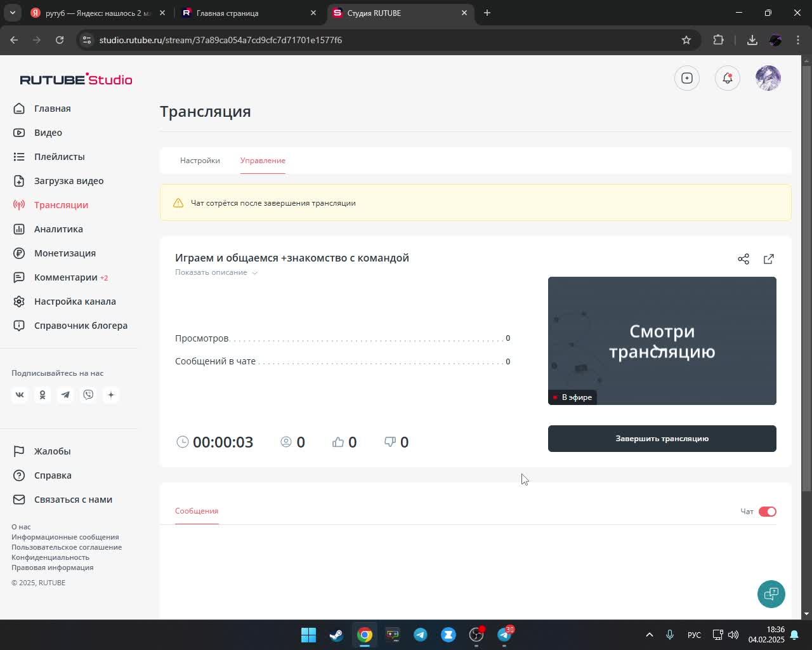Click the RUTUBE Studio logo
The height and width of the screenshot is (650, 812).
click(x=76, y=79)
